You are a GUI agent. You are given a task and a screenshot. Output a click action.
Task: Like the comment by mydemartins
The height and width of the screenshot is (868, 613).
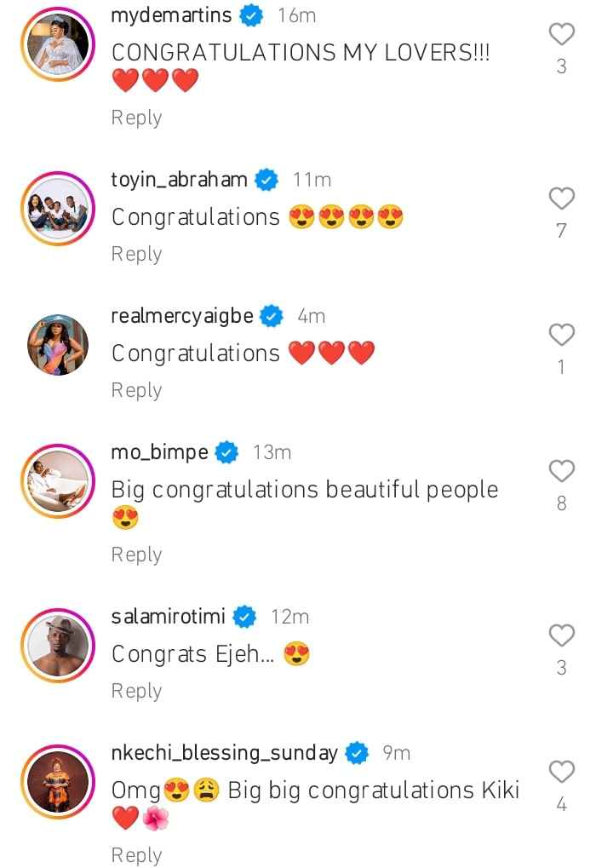point(562,34)
